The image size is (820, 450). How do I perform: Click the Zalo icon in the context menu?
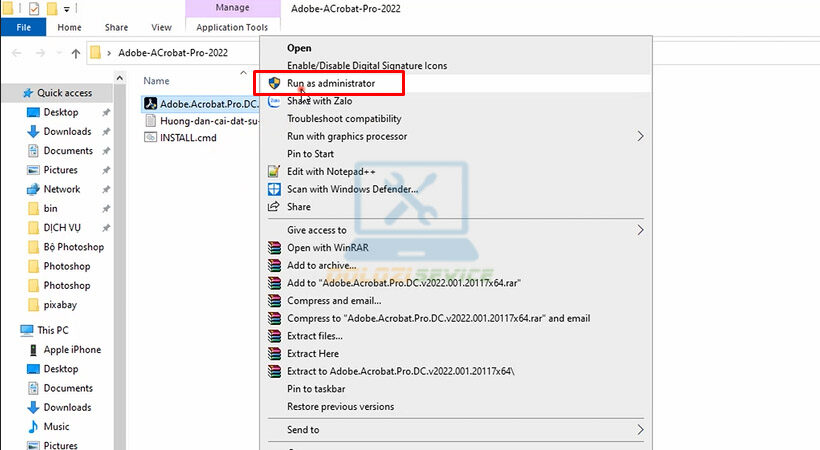tap(274, 101)
